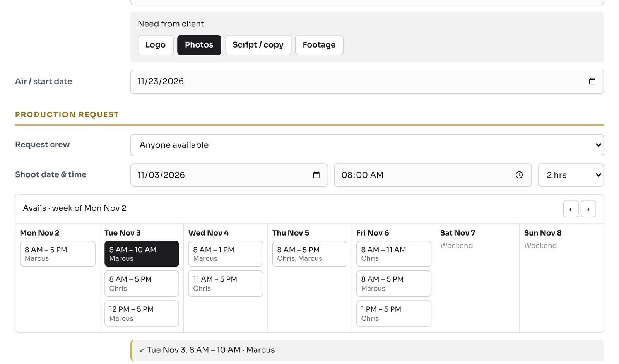This screenshot has width=619, height=364.
Task: Click the Avails week of Mon Nov 2 heading
Action: point(75,208)
